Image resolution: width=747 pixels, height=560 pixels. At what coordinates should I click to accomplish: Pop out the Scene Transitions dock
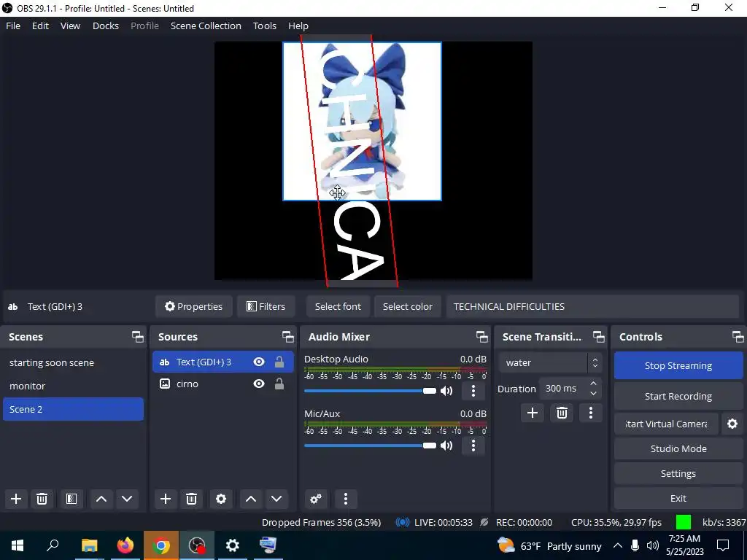pos(598,337)
